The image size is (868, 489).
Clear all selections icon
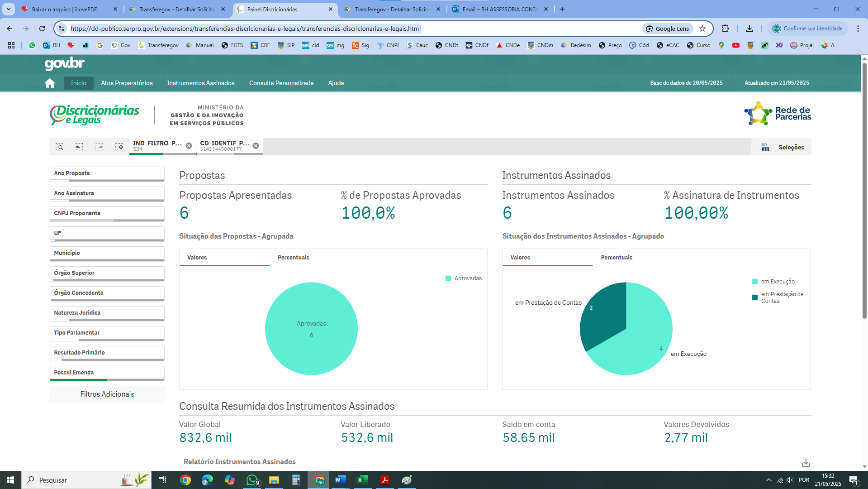tap(119, 147)
